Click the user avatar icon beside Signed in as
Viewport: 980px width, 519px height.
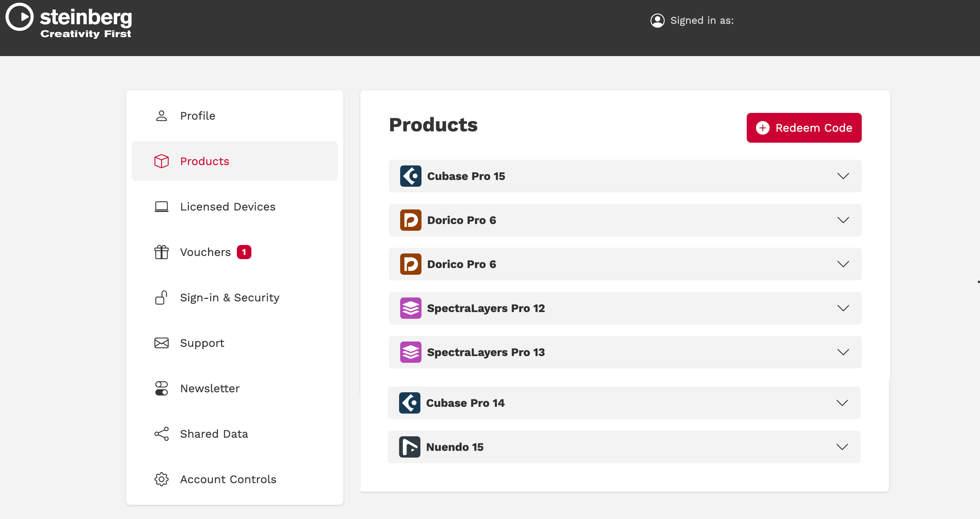[657, 21]
